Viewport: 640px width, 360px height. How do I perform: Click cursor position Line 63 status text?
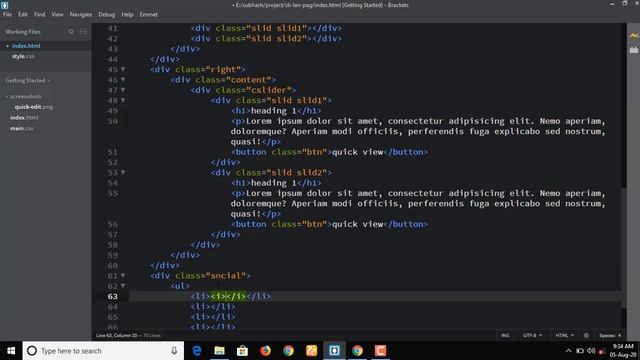click(x=117, y=336)
